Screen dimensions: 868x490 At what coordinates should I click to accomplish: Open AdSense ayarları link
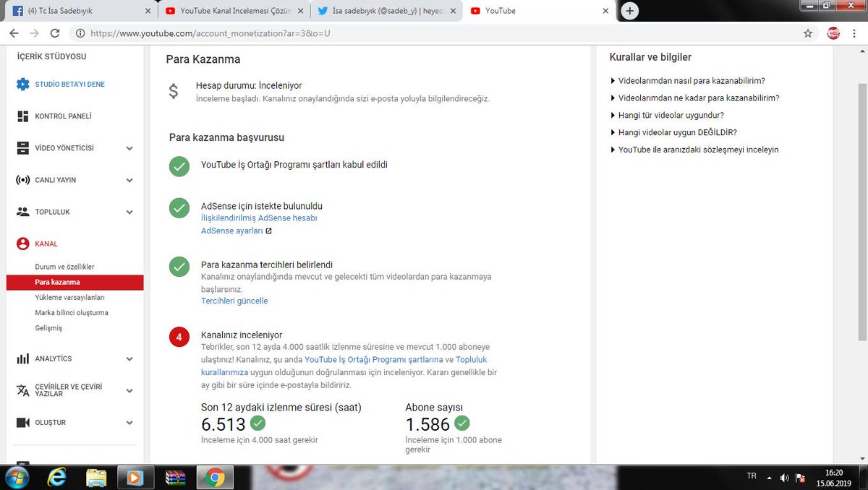232,231
